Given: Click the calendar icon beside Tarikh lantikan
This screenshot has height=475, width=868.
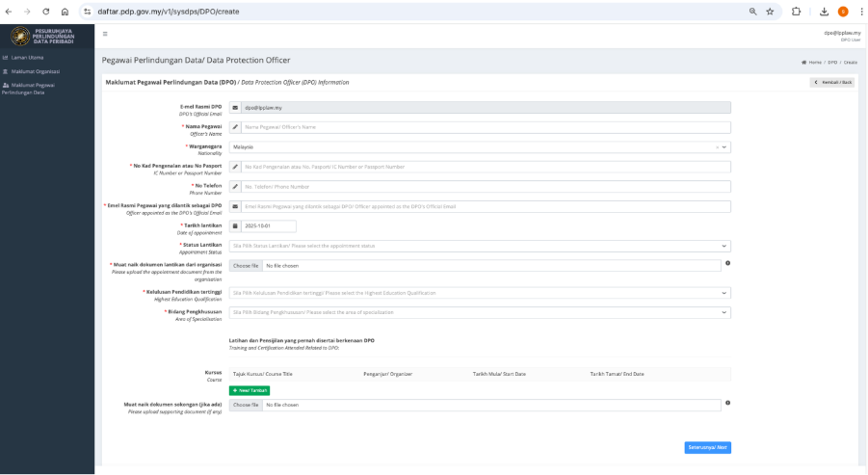Looking at the screenshot, I should (235, 226).
